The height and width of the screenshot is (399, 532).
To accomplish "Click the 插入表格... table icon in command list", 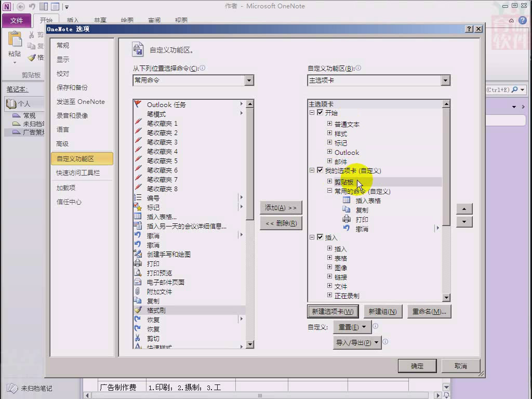I will coord(138,216).
